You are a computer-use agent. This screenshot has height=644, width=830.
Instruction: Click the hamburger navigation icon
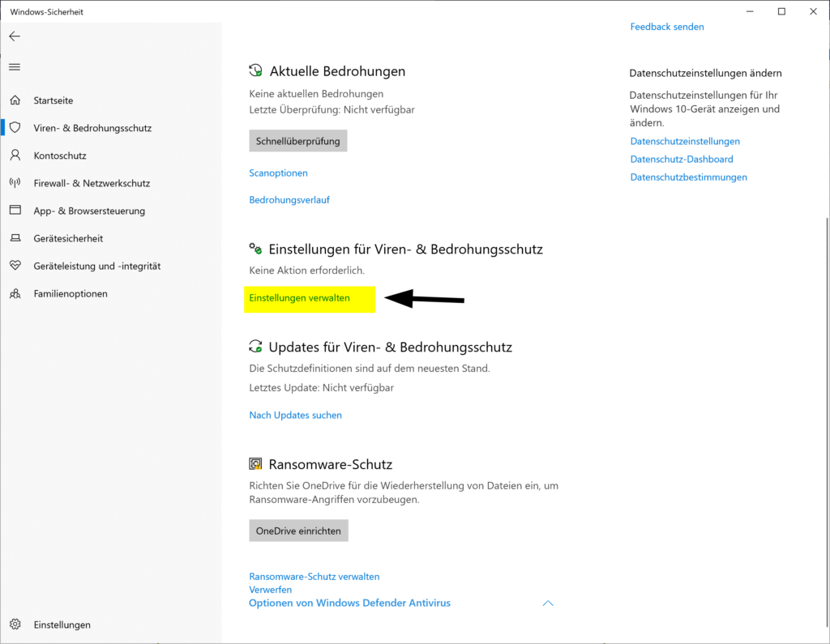coord(14,66)
